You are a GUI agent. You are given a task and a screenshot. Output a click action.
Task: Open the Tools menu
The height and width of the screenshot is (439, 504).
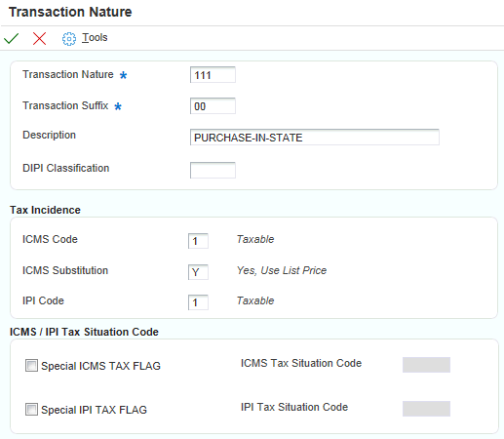tap(95, 38)
